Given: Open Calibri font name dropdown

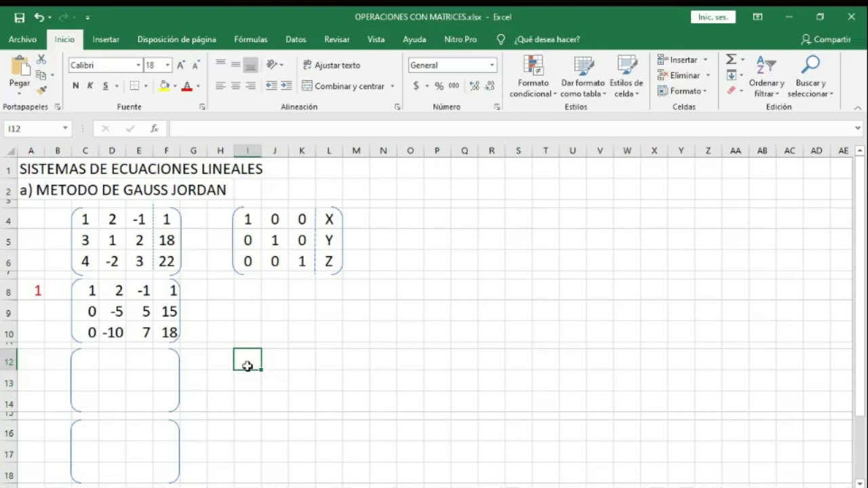Looking at the screenshot, I should (138, 65).
